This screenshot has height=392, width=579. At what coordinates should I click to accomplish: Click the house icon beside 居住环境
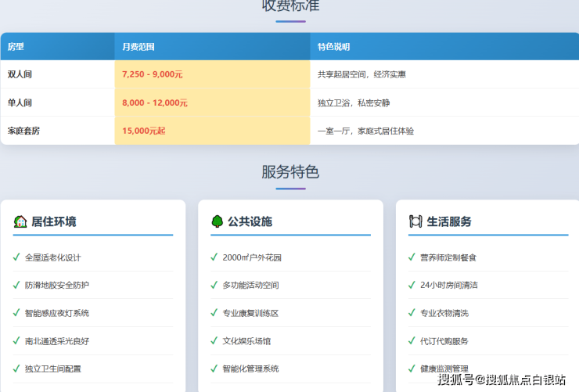pyautogui.click(x=20, y=221)
